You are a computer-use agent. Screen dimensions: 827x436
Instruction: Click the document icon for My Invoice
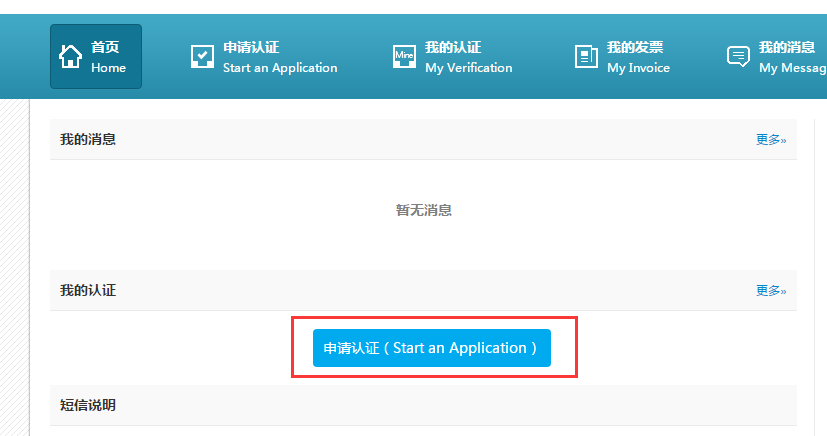pos(586,57)
